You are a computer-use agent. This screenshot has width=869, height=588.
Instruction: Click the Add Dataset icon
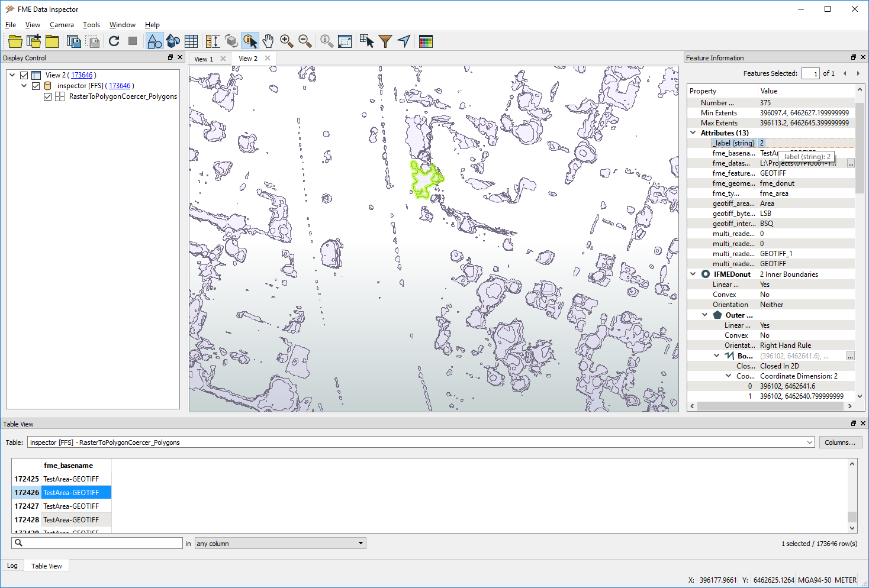tap(34, 41)
